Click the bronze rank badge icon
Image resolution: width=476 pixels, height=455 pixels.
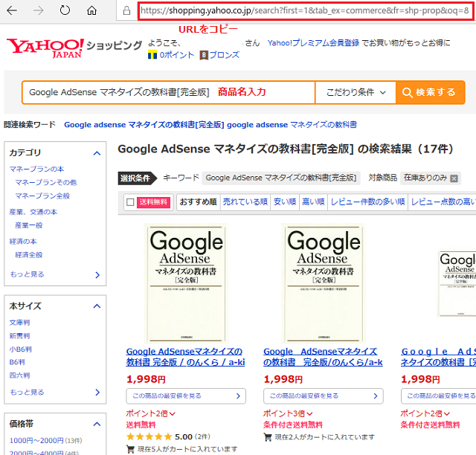pos(204,55)
